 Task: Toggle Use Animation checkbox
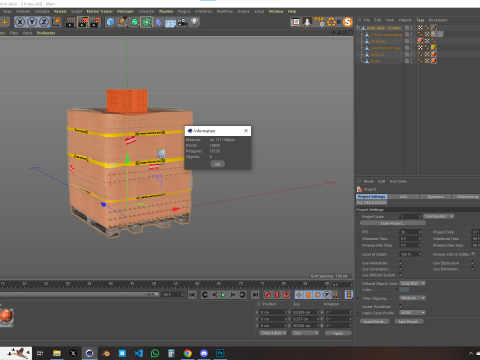tap(401, 263)
